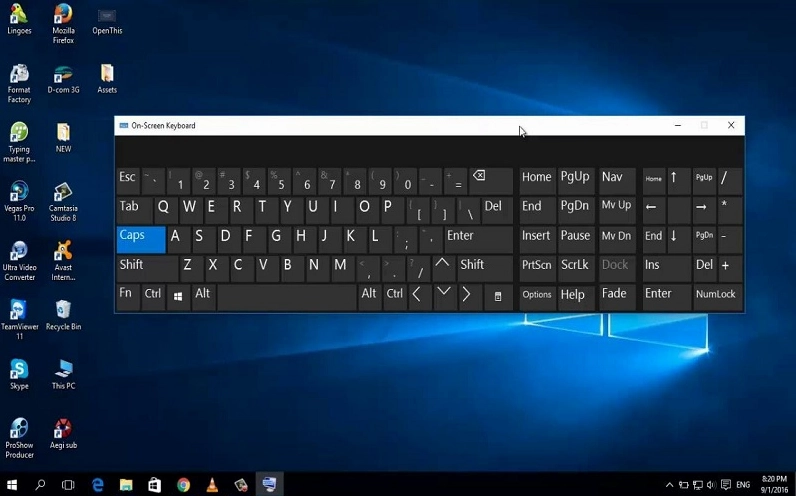Open VLC media player from taskbar
The height and width of the screenshot is (496, 796).
pyautogui.click(x=212, y=485)
